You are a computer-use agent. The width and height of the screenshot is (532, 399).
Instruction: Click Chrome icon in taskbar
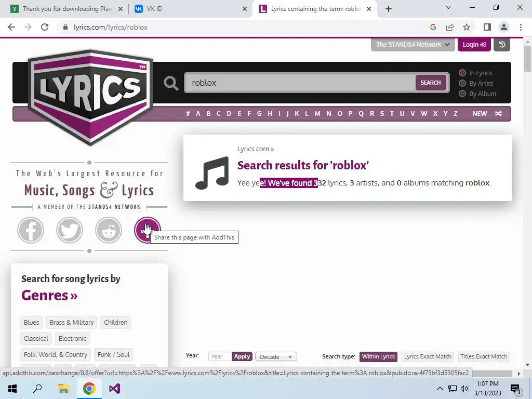[x=89, y=389]
